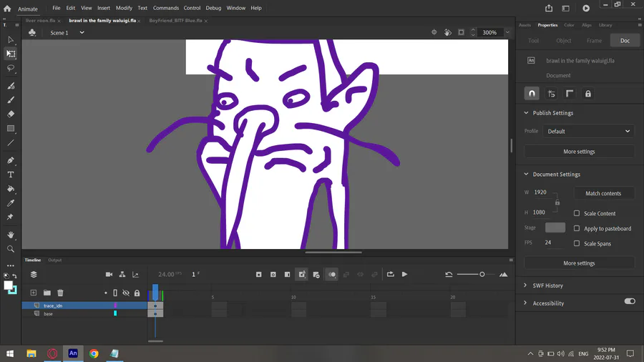Click the New Layer icon
The width and height of the screenshot is (644, 362).
point(33,293)
